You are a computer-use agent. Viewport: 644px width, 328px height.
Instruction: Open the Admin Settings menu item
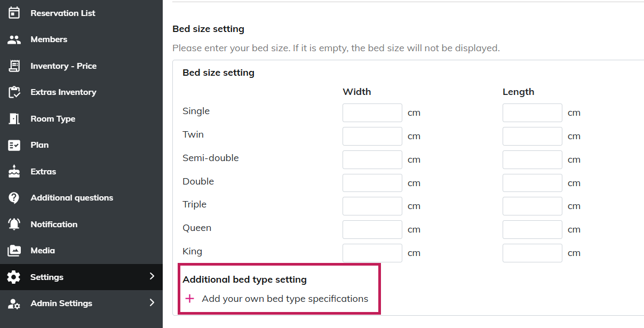point(61,303)
